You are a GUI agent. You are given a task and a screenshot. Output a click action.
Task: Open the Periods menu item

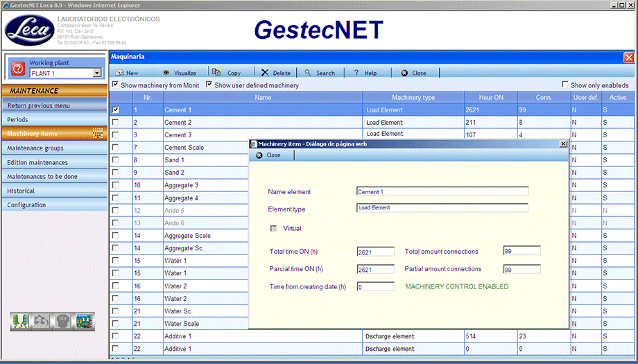pyautogui.click(x=55, y=119)
